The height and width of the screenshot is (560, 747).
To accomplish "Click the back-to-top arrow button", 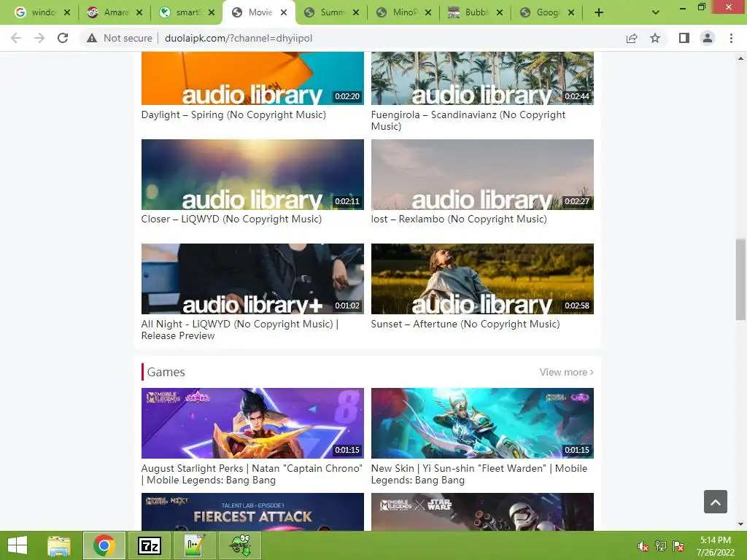I will click(716, 502).
